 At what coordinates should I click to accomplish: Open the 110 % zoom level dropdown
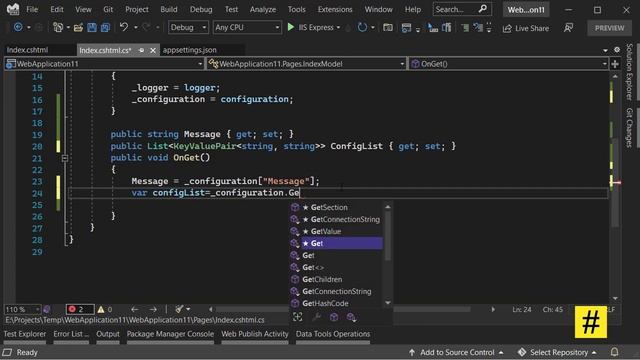click(x=22, y=309)
